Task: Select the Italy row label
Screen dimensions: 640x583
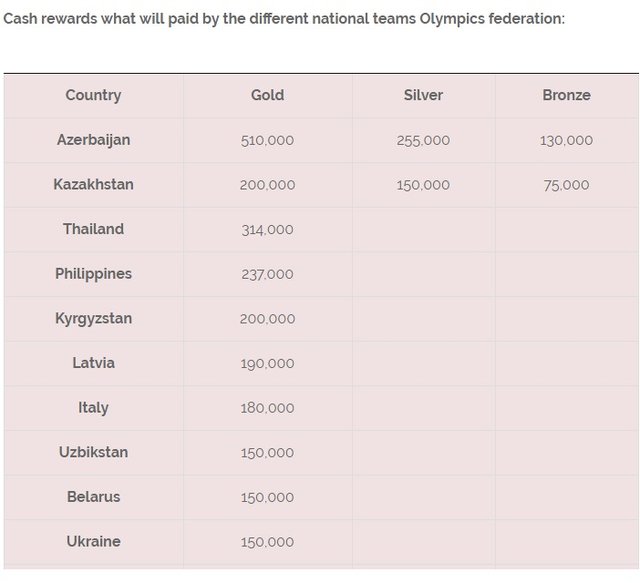Action: [93, 407]
